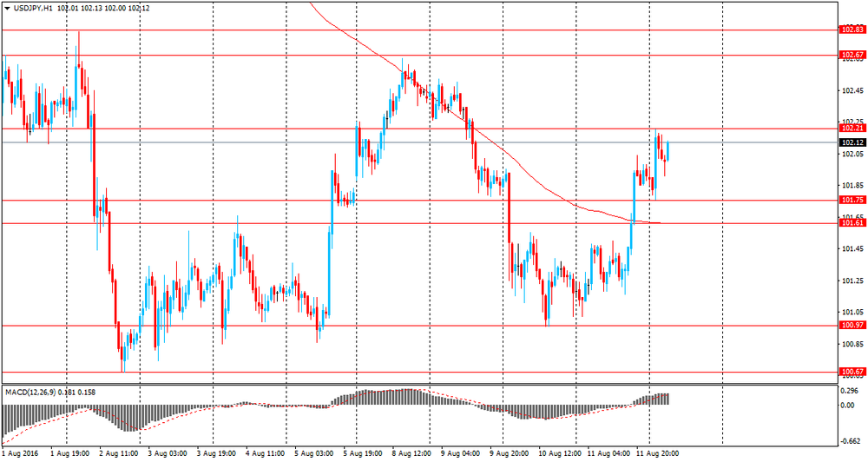Click the 101.75 support level price tag

tap(852, 200)
